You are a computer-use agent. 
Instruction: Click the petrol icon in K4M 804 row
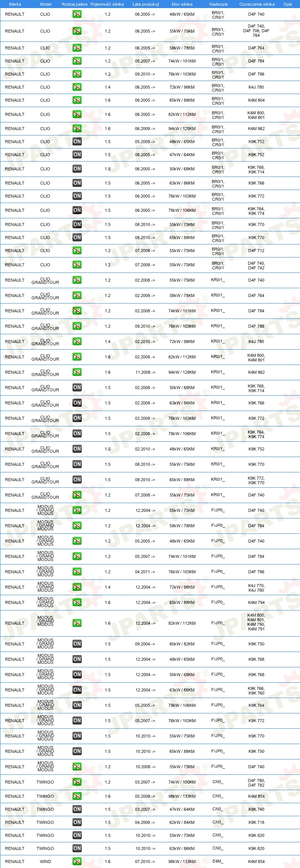(x=77, y=100)
